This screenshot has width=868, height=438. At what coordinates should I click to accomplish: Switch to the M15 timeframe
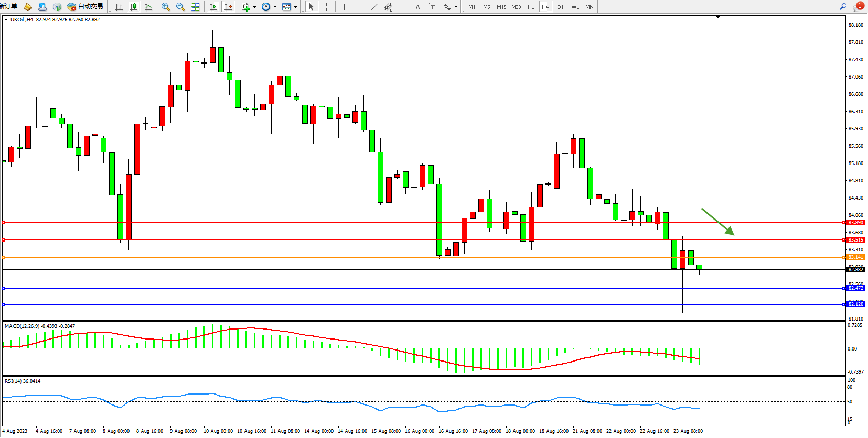[x=501, y=7]
